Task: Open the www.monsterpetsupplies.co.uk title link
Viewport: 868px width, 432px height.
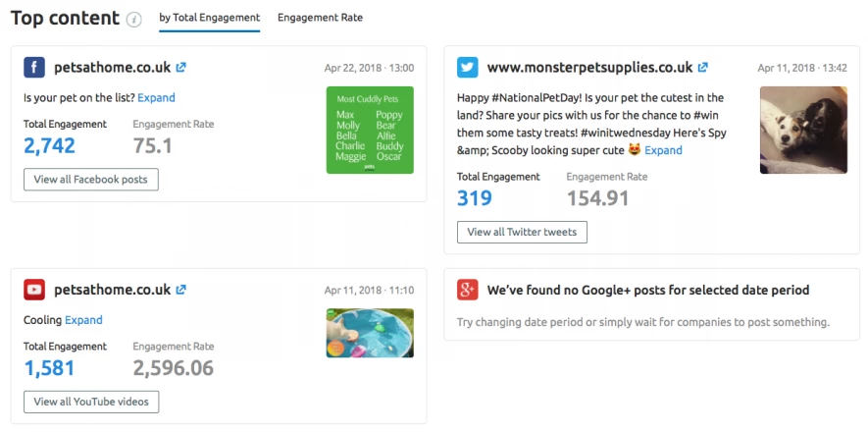Action: 589,68
